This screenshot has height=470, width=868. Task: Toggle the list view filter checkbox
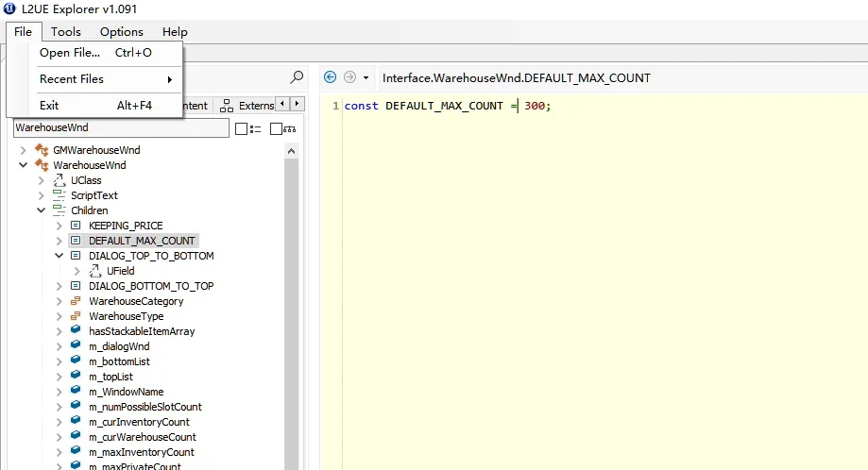tap(242, 129)
